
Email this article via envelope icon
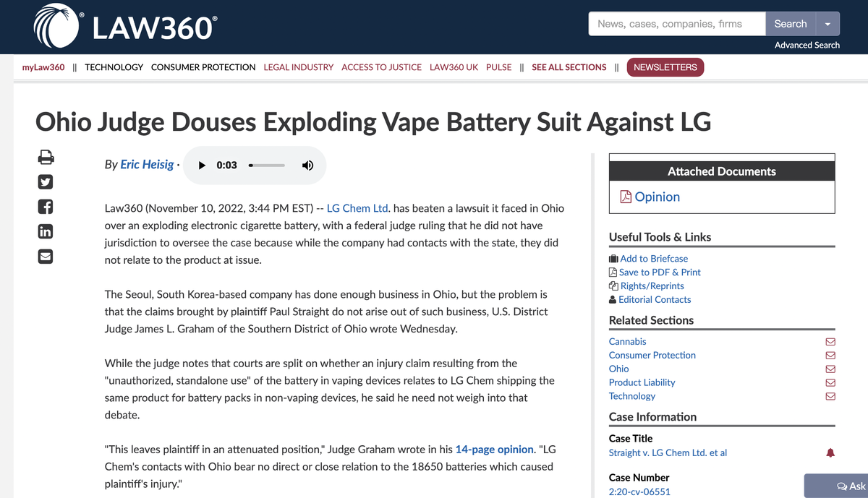(x=46, y=257)
